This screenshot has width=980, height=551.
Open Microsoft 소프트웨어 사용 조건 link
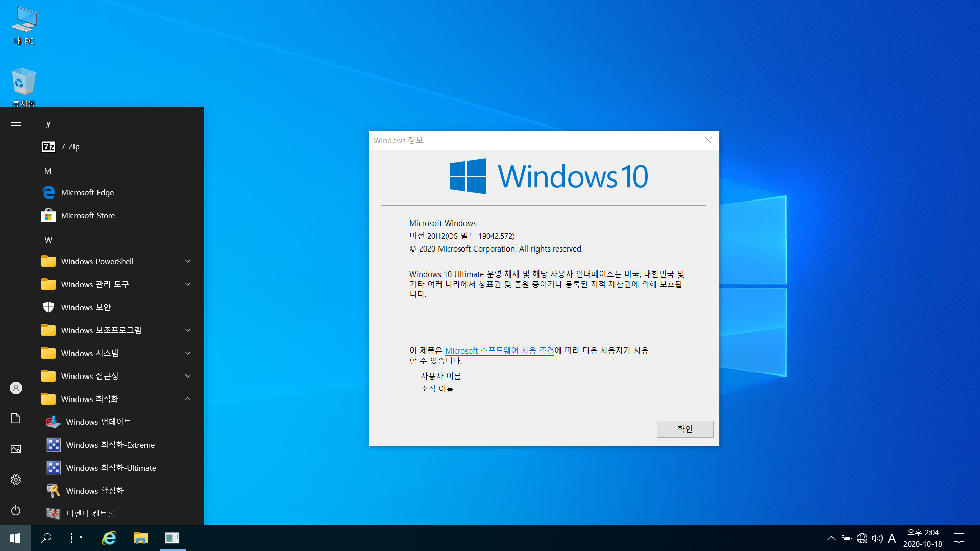[x=499, y=351]
